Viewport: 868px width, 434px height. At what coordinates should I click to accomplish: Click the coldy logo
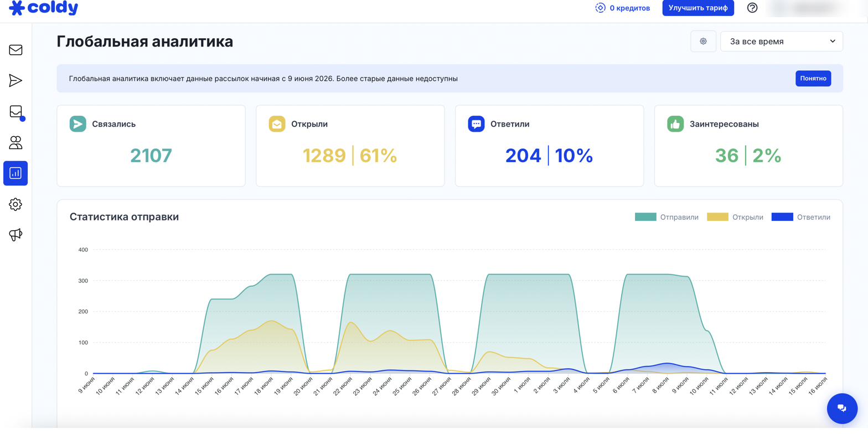click(x=44, y=8)
